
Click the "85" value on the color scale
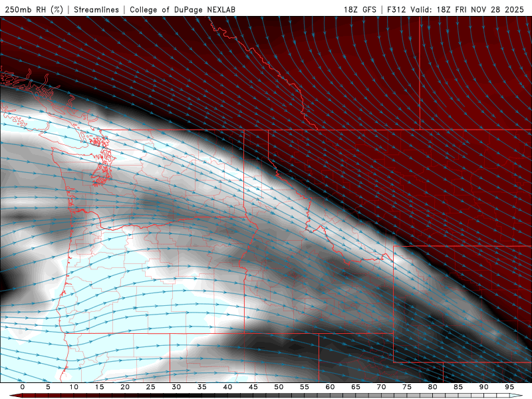(458, 387)
